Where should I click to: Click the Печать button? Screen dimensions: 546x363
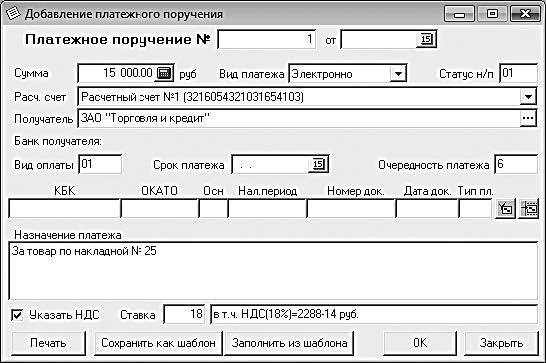point(48,343)
